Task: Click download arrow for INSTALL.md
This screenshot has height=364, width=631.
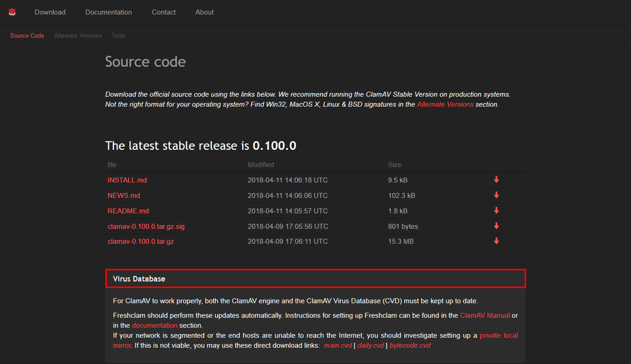Action: click(496, 180)
